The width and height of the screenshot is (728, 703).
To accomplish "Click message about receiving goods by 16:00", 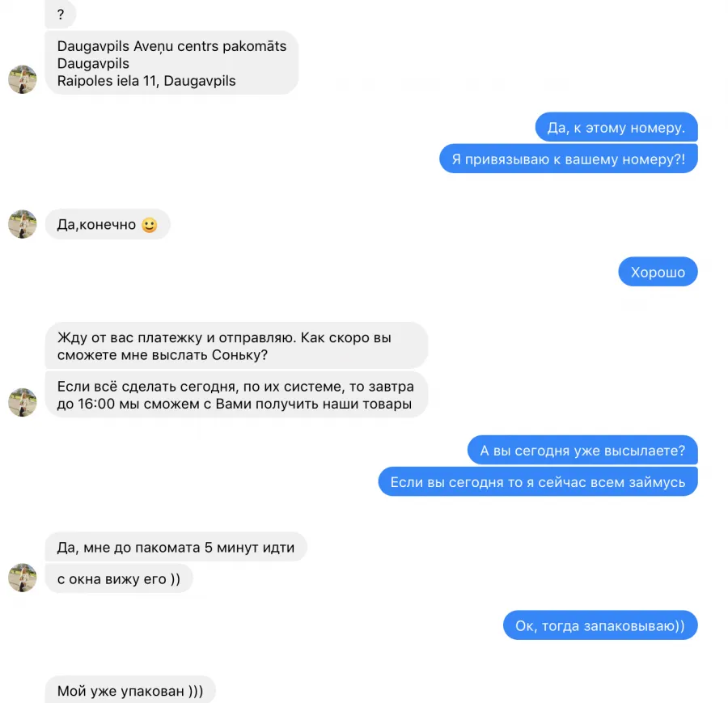I will [236, 395].
